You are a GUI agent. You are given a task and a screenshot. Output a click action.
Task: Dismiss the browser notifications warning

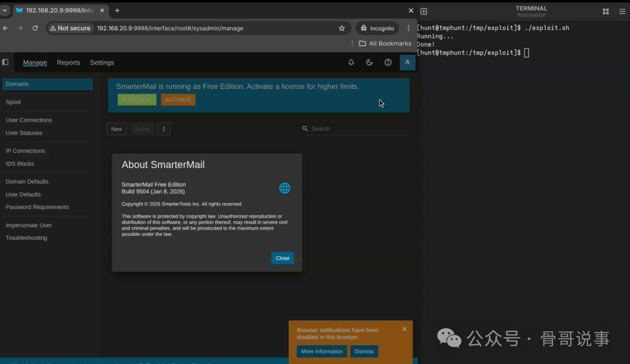pyautogui.click(x=364, y=351)
